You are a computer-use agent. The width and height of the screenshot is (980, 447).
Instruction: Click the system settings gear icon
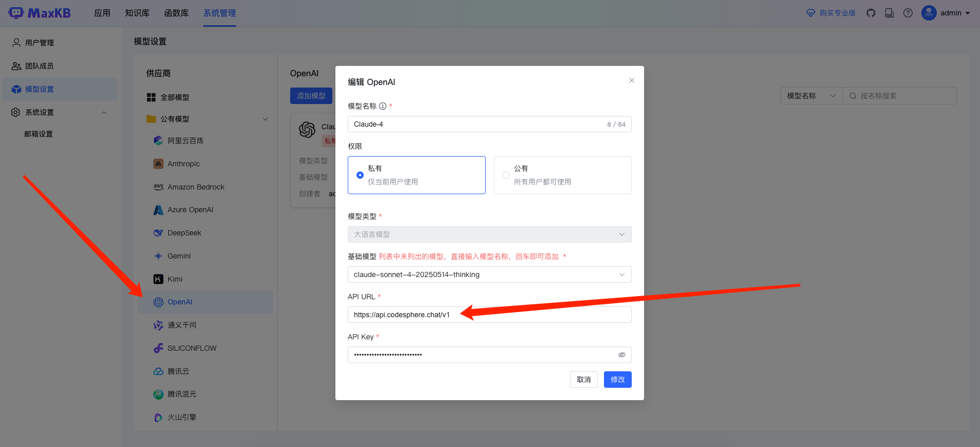16,112
